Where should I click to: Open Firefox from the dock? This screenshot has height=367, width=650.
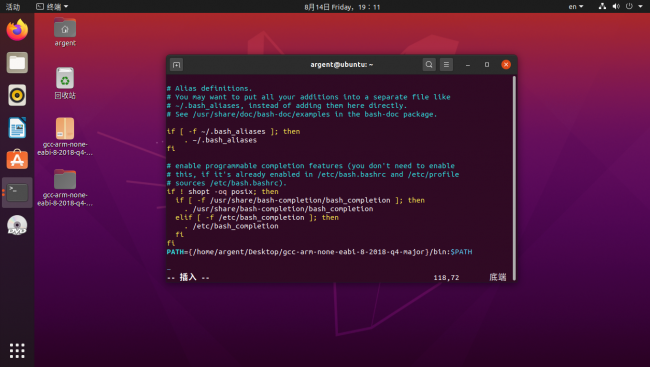click(17, 30)
